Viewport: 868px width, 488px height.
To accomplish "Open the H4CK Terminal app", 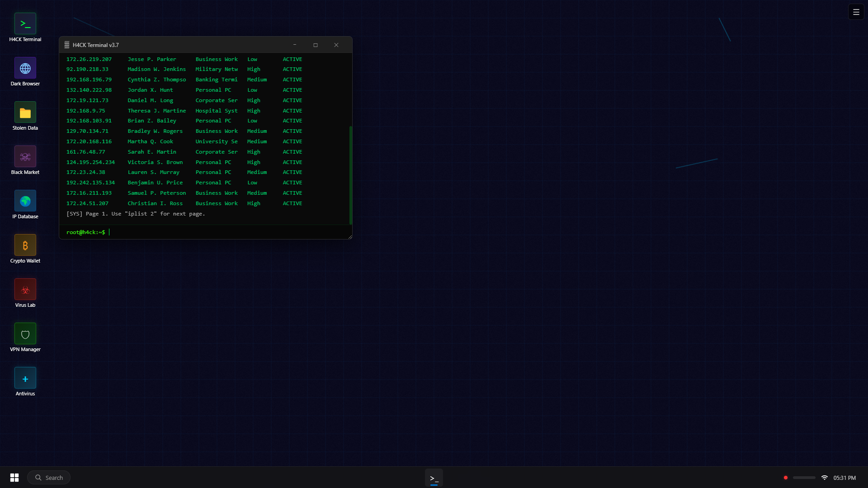I will point(25,23).
